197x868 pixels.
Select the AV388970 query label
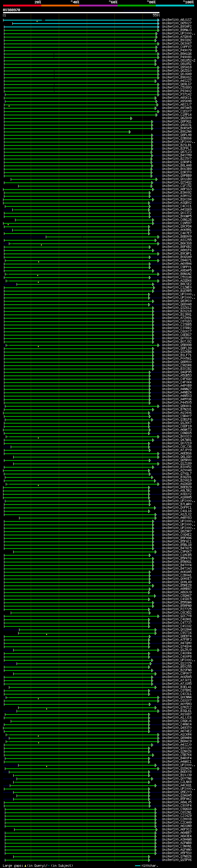click(x=11, y=10)
